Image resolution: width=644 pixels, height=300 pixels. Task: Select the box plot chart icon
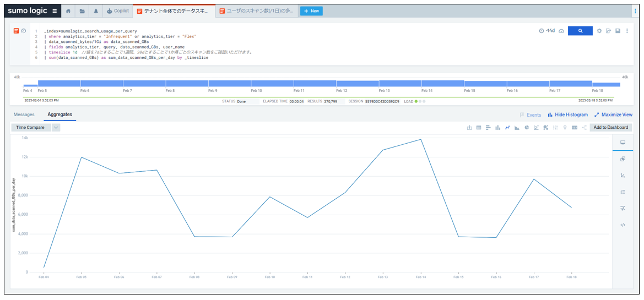click(555, 128)
